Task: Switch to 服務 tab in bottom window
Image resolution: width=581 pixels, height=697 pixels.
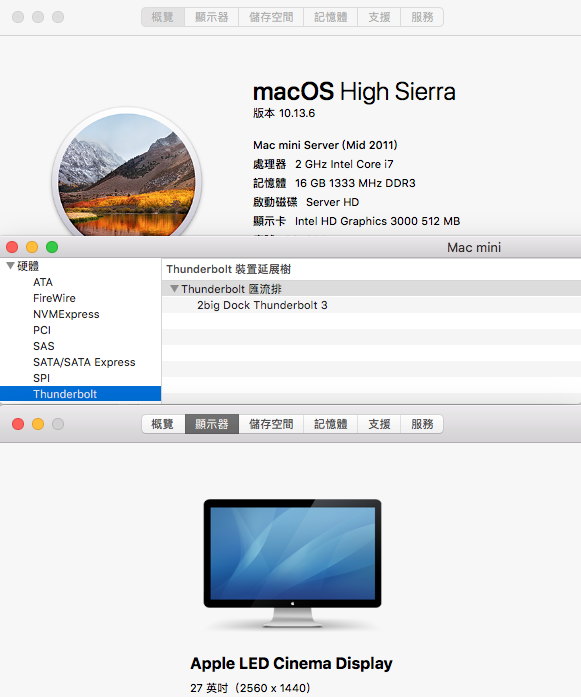Action: click(422, 424)
